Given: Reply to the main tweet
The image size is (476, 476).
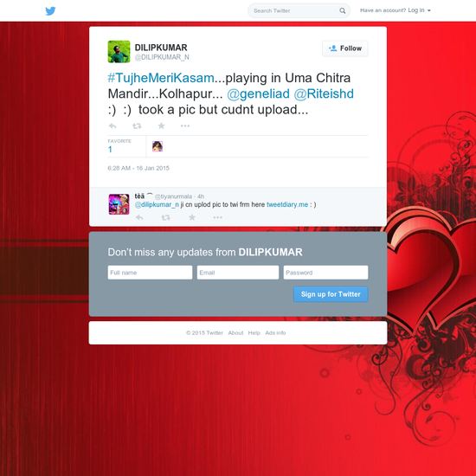Looking at the screenshot, I should coord(113,125).
